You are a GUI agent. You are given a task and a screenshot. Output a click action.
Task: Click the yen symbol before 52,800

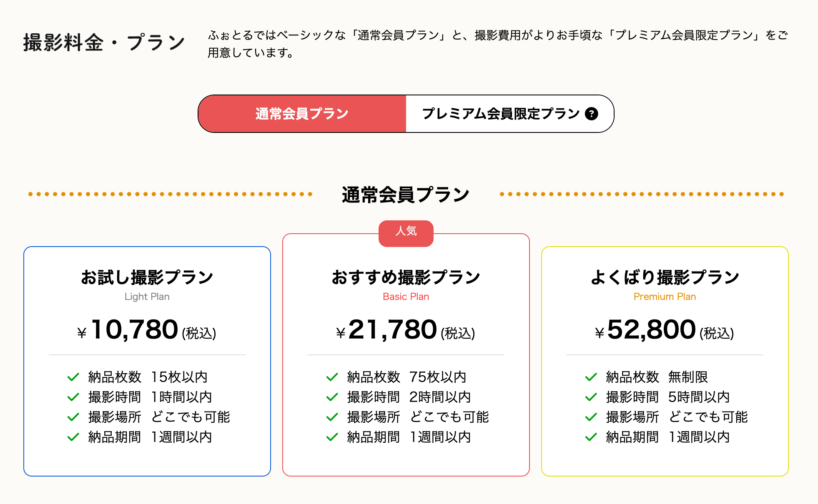pos(600,333)
